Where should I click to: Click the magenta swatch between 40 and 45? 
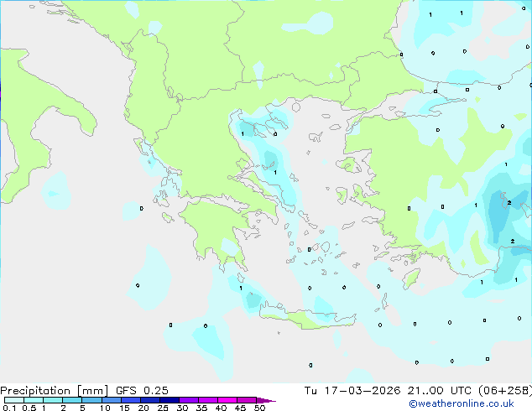click(227, 400)
